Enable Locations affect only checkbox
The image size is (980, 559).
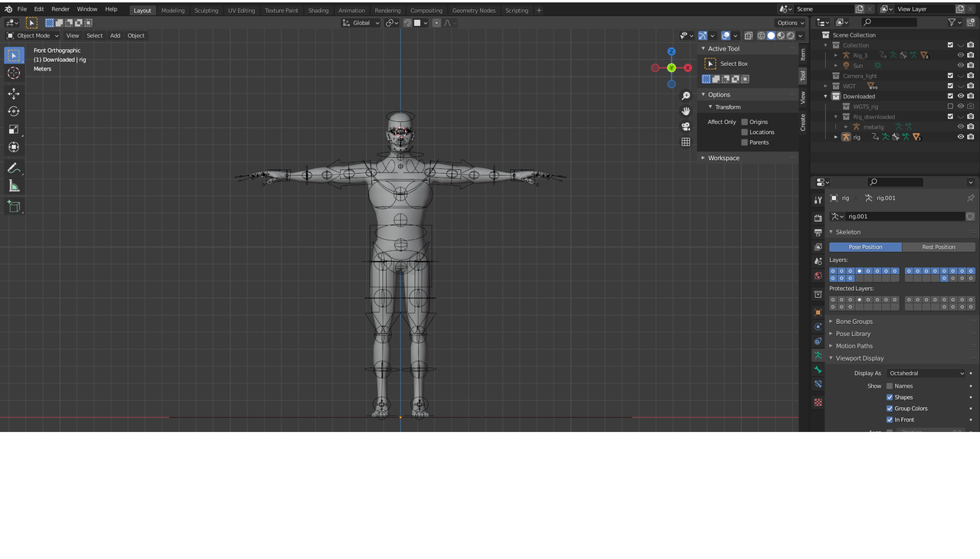[744, 132]
